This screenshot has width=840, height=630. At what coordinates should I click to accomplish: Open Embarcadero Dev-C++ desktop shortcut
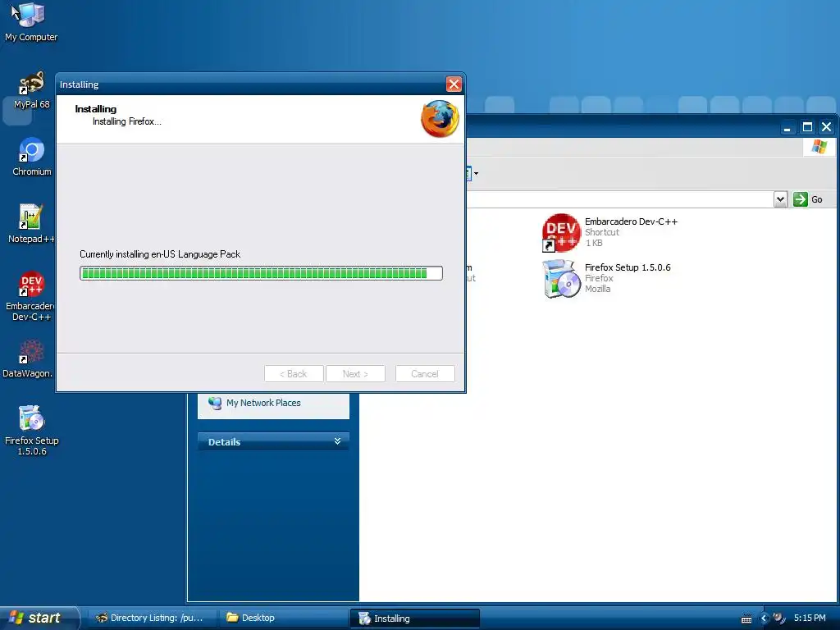tap(31, 295)
